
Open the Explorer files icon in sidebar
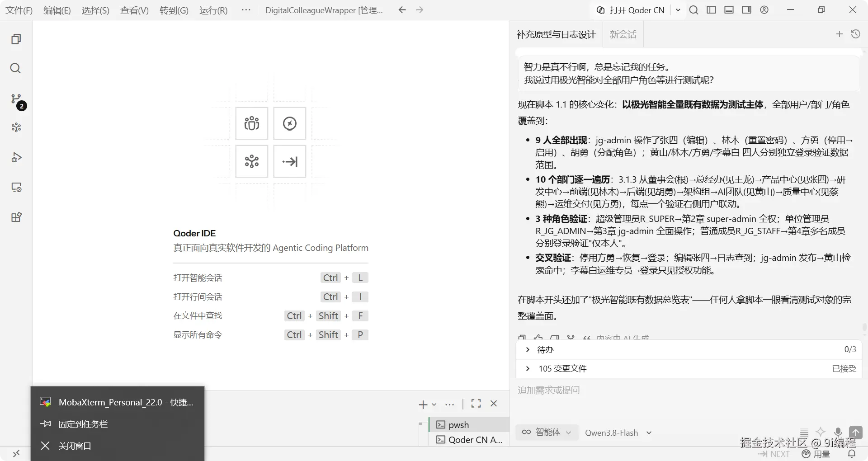(16, 39)
